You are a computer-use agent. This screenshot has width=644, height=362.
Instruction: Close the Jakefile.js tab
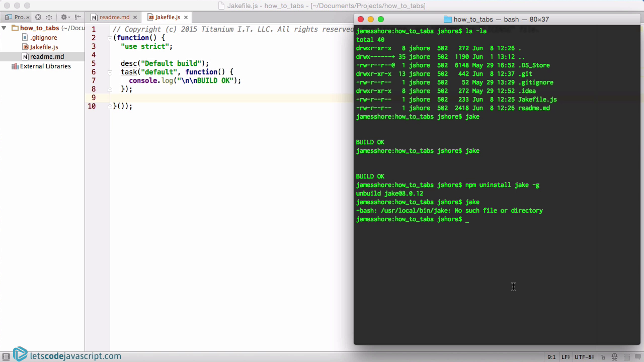186,17
